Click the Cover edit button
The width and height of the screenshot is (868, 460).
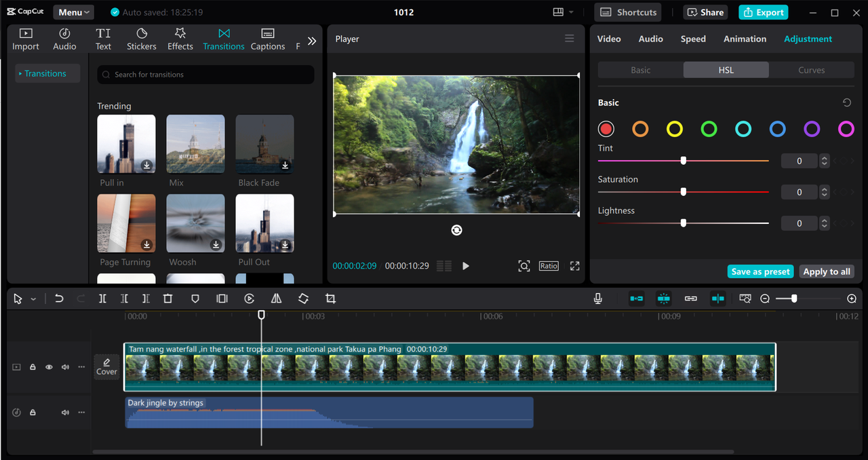point(106,366)
